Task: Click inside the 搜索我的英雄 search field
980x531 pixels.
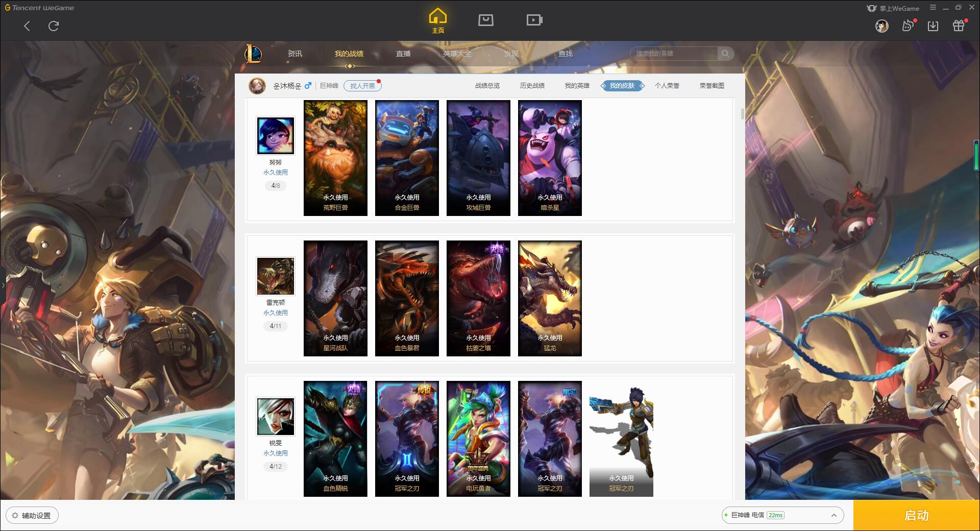Action: 675,54
